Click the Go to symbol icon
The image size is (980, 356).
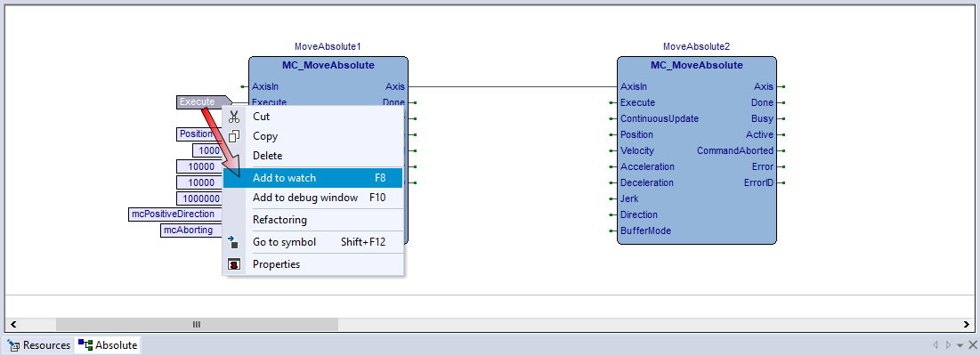tap(234, 242)
